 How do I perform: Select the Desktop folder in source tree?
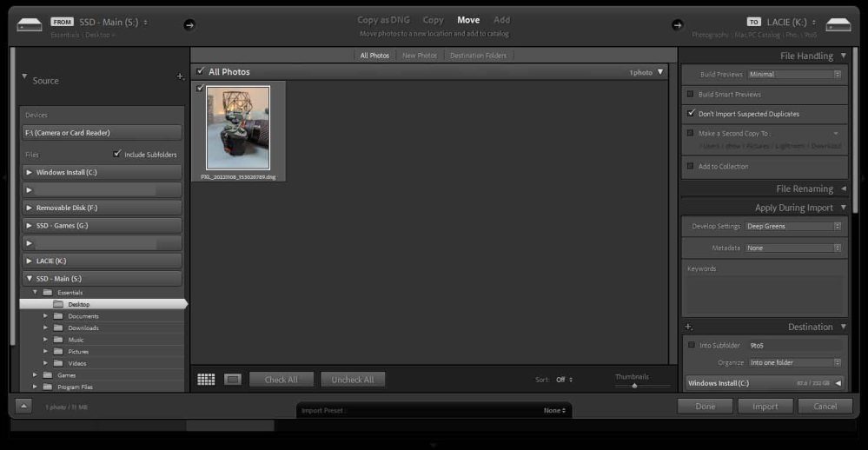point(79,304)
